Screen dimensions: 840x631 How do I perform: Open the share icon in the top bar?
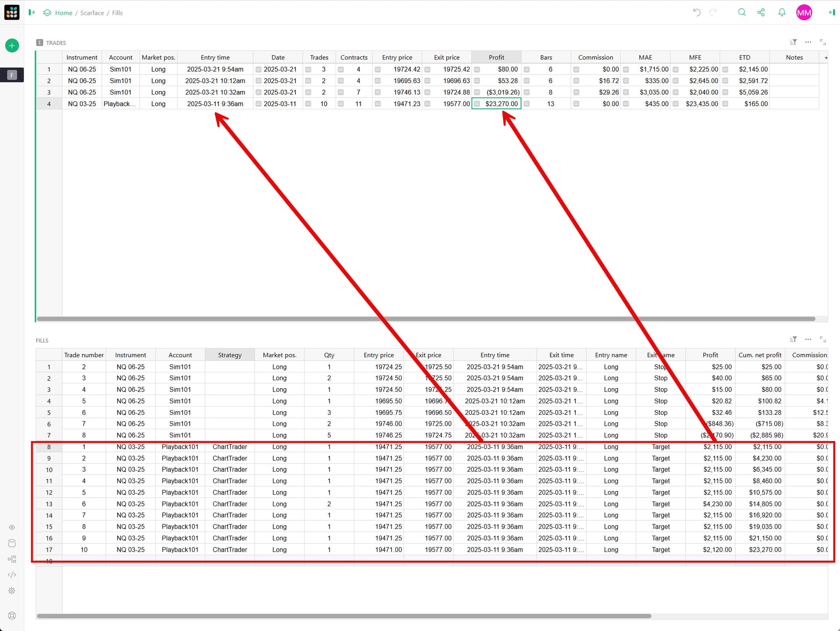pyautogui.click(x=761, y=12)
